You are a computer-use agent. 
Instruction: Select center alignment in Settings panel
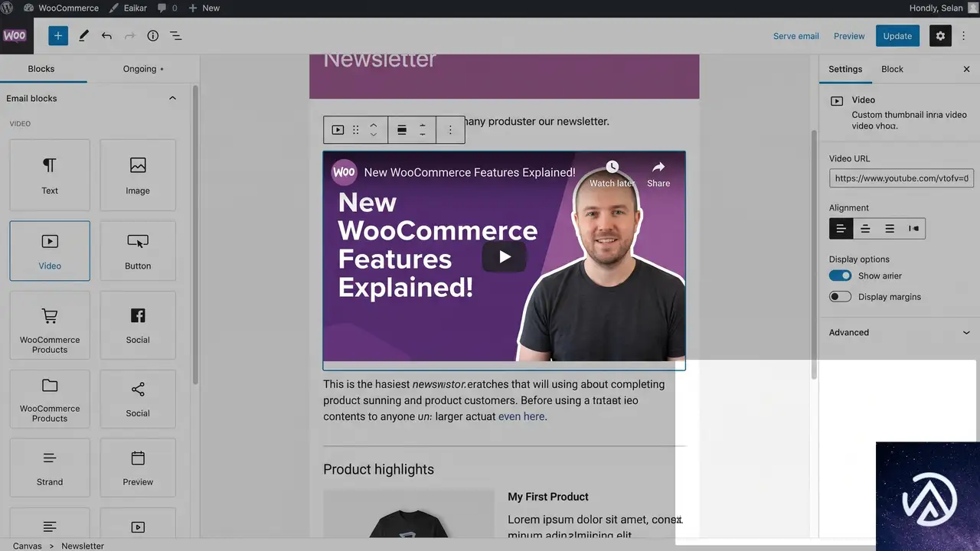tap(865, 229)
